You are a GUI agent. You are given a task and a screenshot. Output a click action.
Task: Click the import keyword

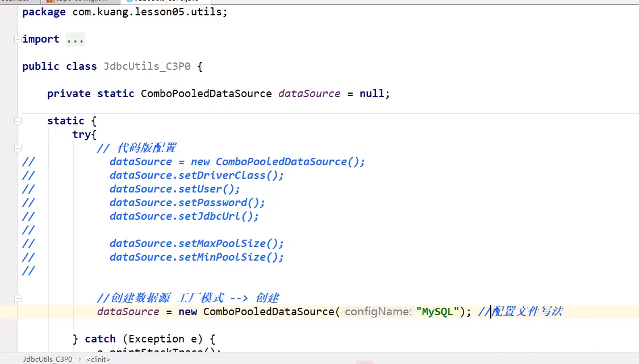pos(41,39)
